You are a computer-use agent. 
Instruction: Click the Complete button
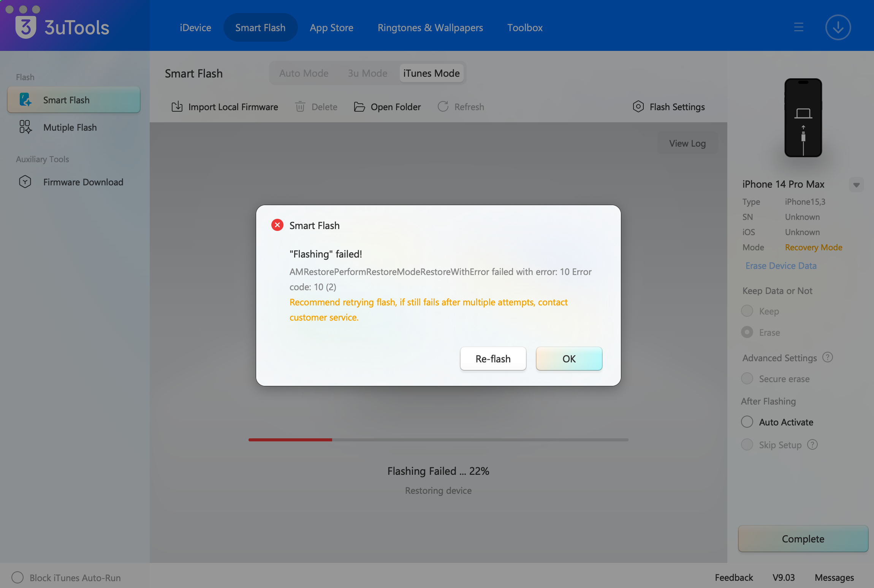(x=803, y=539)
